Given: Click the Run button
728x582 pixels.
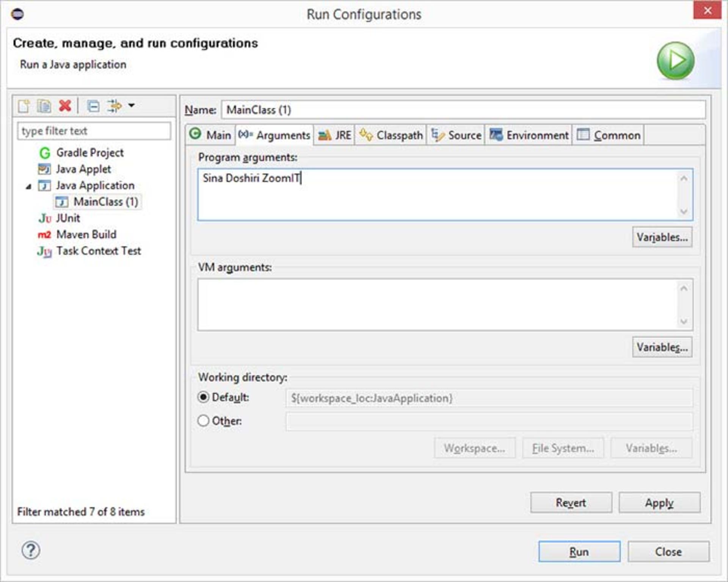Looking at the screenshot, I should (x=579, y=551).
